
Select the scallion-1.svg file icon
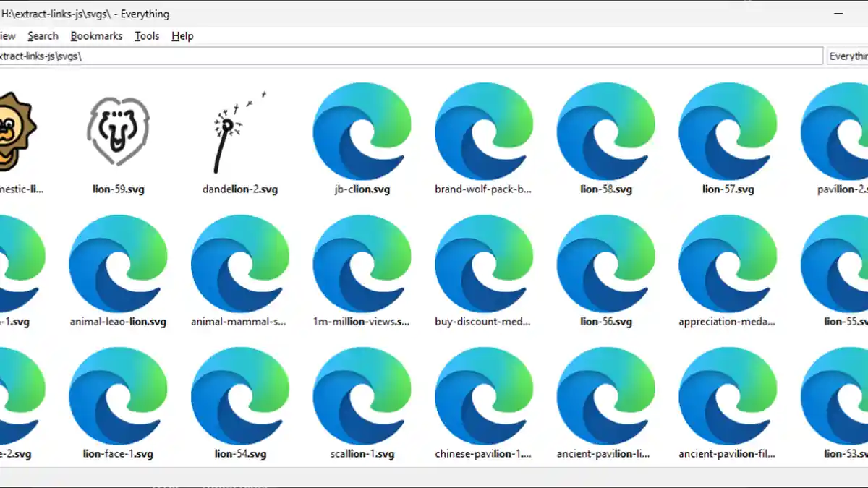(x=362, y=395)
